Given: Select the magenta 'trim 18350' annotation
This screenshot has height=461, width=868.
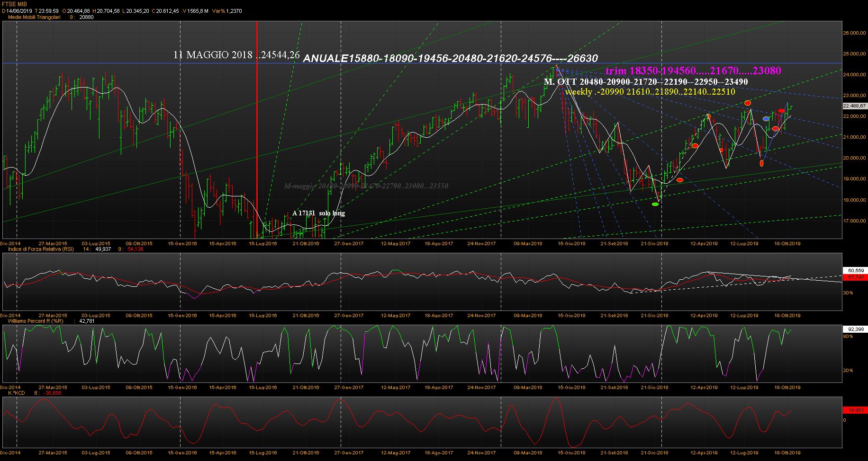Looking at the screenshot, I should 693,71.
